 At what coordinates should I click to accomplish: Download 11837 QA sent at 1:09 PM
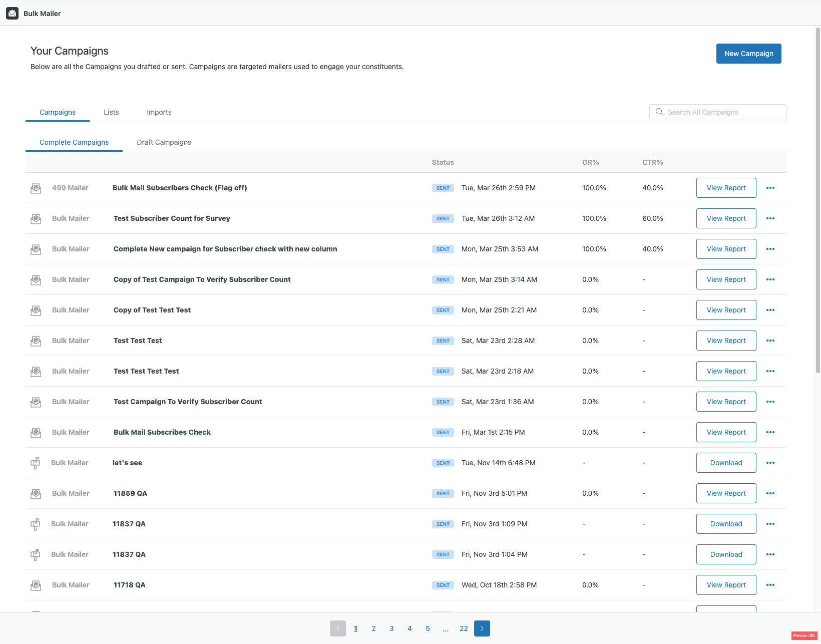pyautogui.click(x=726, y=524)
